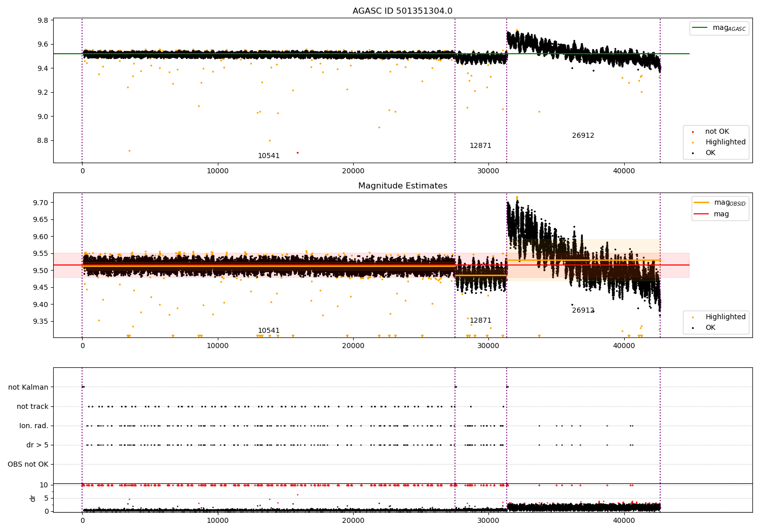760x532 pixels.
Task: Click the 8.8 y-axis tick of top plot
Action: 43,141
